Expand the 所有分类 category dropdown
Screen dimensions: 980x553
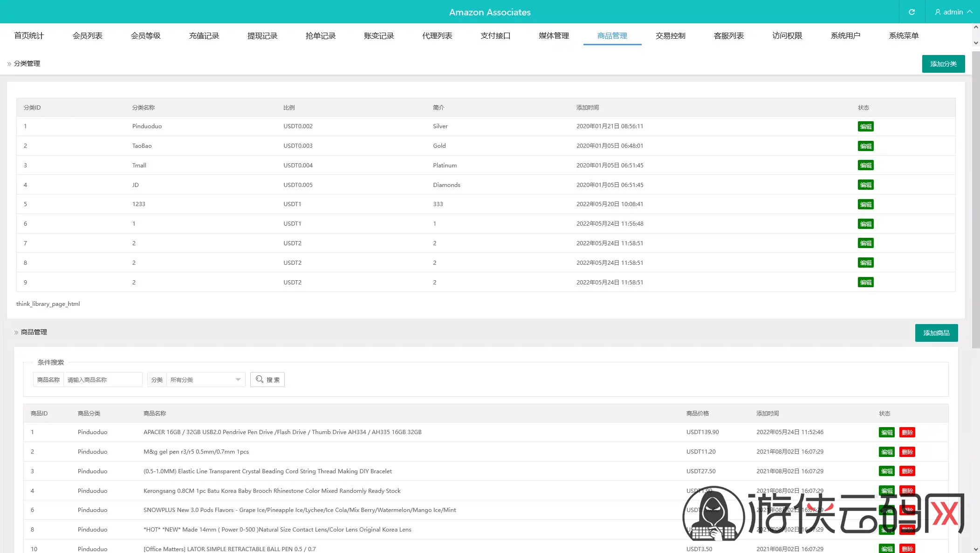(206, 380)
